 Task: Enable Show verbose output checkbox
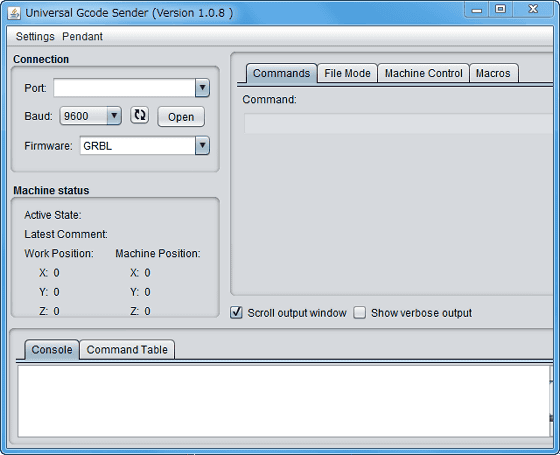(x=360, y=312)
